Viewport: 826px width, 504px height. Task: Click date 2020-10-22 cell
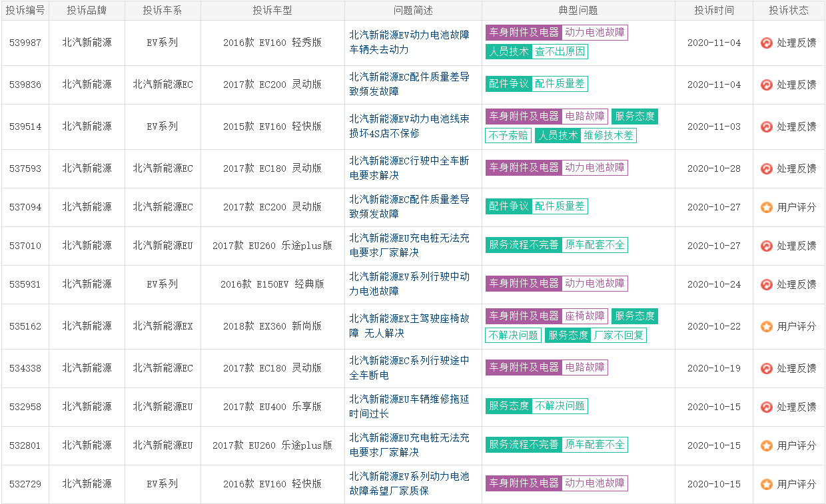pyautogui.click(x=714, y=326)
